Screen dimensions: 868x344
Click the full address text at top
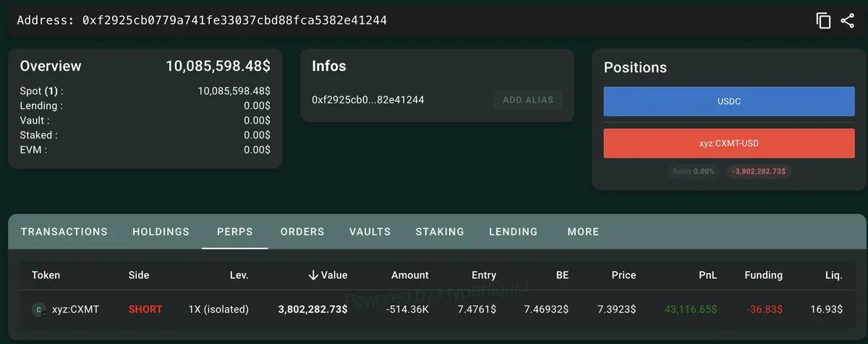pyautogui.click(x=202, y=20)
